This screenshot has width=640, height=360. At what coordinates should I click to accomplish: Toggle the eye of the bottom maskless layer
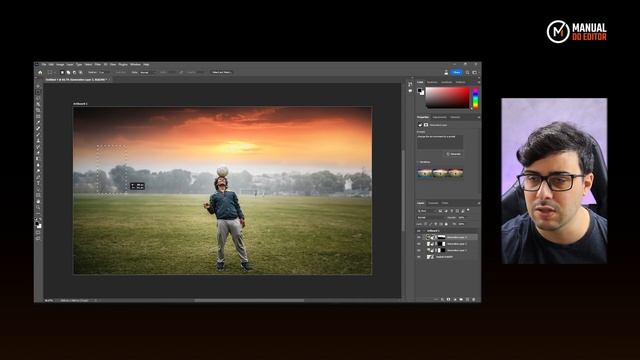[419, 257]
